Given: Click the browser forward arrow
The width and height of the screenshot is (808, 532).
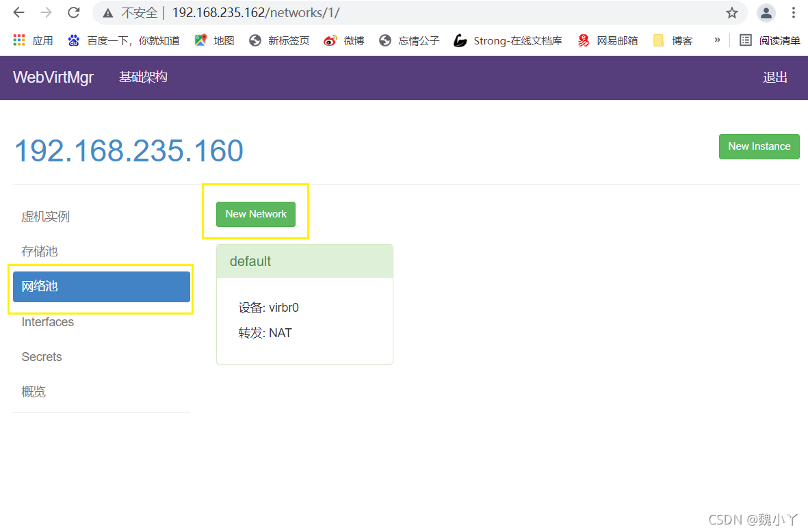Looking at the screenshot, I should (47, 12).
